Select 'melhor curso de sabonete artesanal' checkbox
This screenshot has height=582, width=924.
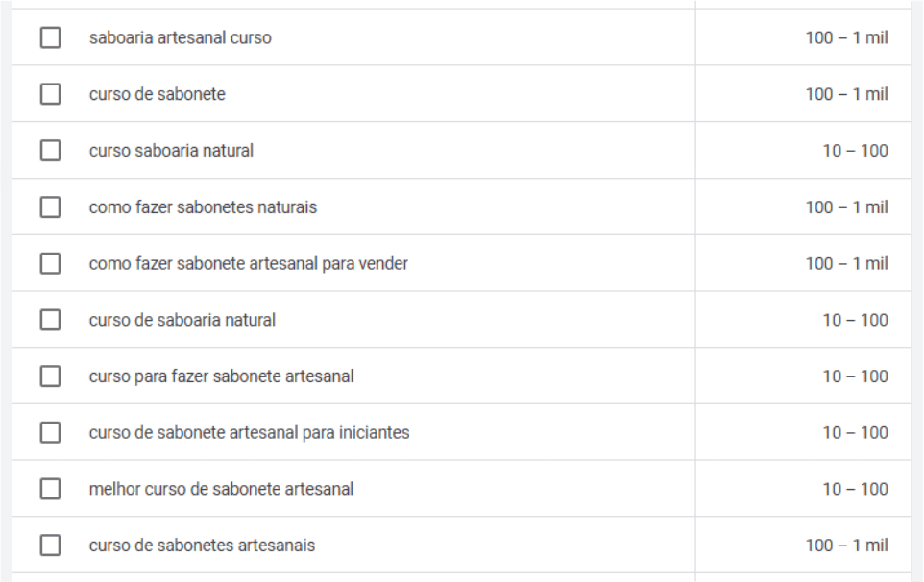coord(50,489)
